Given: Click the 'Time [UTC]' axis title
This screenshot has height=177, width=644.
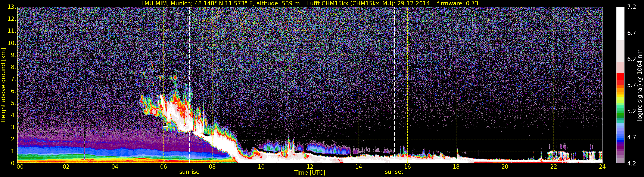Looking at the screenshot, I should click(309, 173).
